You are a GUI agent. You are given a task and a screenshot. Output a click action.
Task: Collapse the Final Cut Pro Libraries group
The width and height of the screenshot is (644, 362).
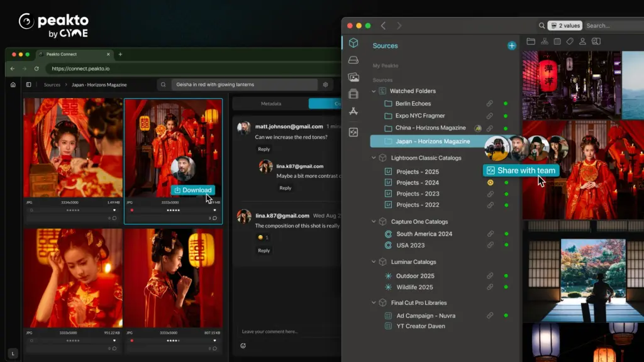coord(374,303)
